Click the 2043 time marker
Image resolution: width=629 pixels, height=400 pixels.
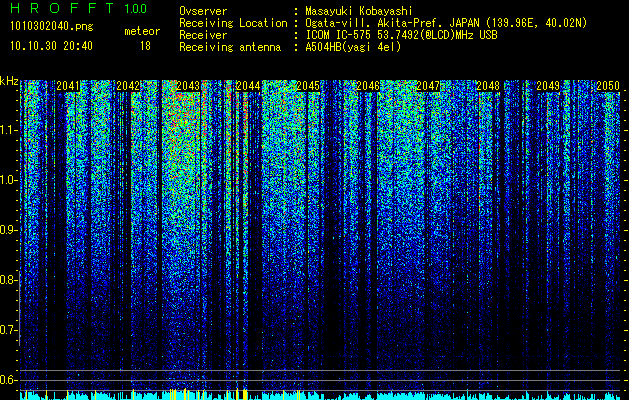click(x=188, y=86)
